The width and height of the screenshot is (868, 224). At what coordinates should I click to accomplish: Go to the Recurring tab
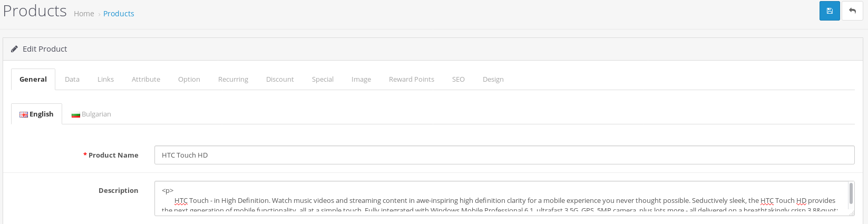tap(233, 80)
